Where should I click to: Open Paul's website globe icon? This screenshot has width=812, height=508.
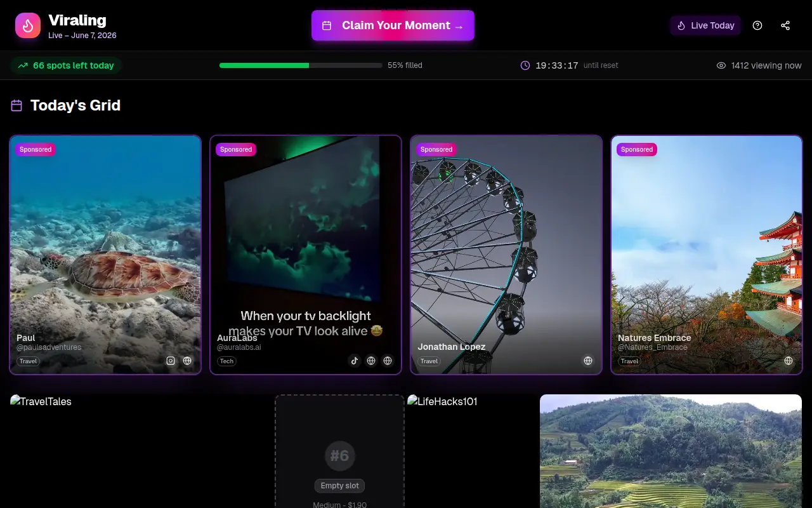coord(187,361)
